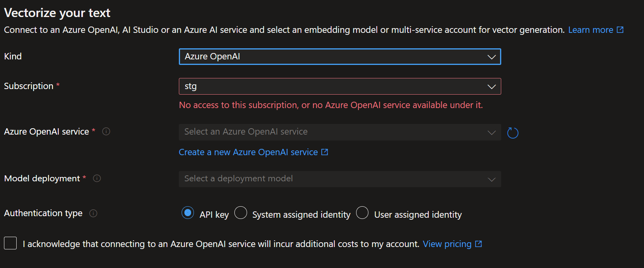Image resolution: width=644 pixels, height=268 pixels.
Task: Check the additional costs acknowledgement checkbox
Action: [10, 243]
